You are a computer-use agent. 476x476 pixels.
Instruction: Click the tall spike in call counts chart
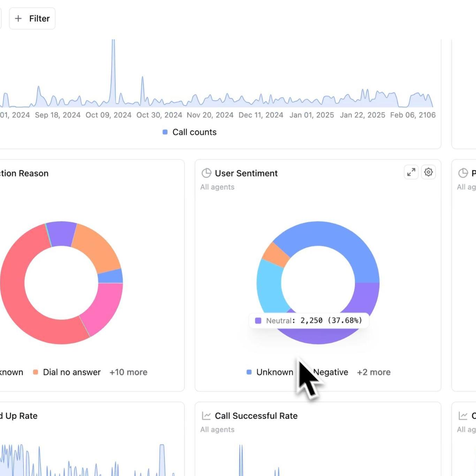click(113, 70)
